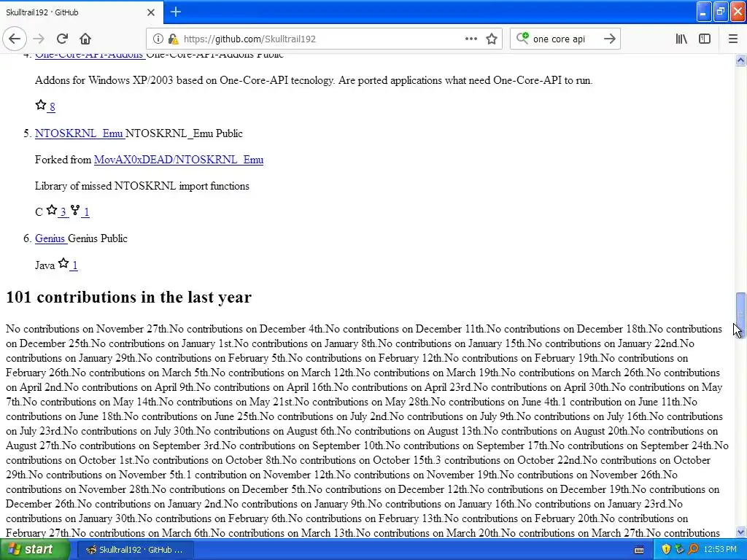Open a new browser tab
The width and height of the screenshot is (747, 560).
point(176,12)
